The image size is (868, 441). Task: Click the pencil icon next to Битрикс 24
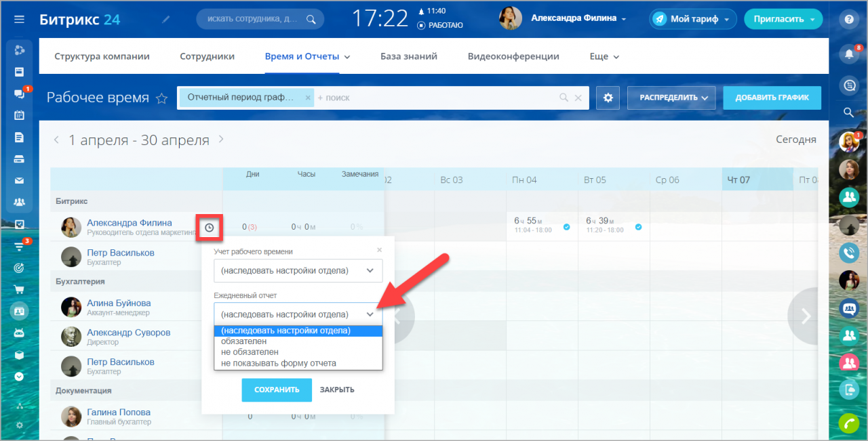tap(166, 19)
